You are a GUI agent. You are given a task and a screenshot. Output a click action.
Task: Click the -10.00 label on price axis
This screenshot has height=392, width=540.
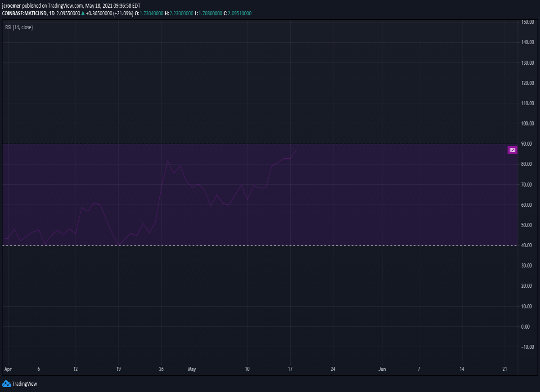(527, 347)
